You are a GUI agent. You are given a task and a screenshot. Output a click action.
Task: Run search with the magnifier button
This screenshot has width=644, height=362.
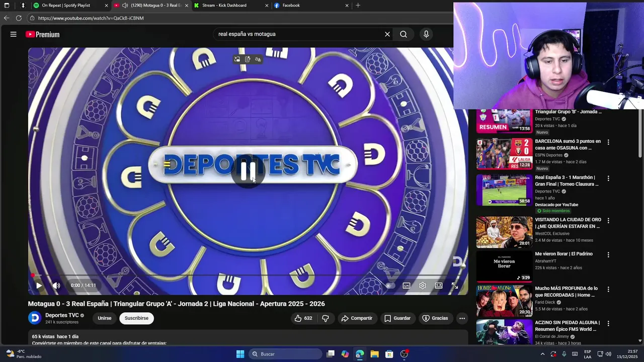[x=404, y=34]
